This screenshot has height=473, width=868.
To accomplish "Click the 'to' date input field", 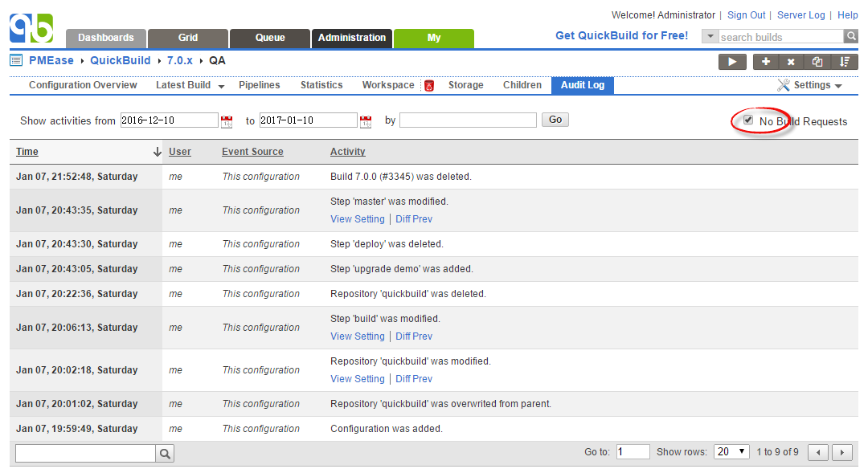I will pos(309,120).
